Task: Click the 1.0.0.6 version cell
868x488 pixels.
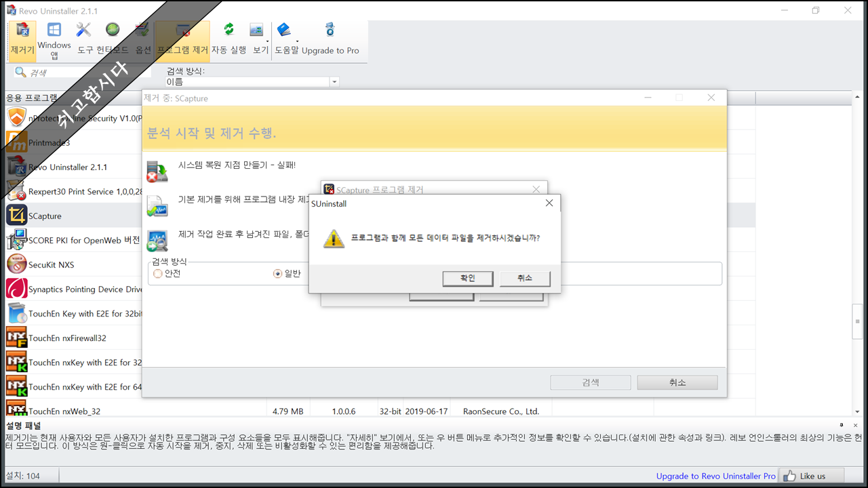Action: coord(344,411)
